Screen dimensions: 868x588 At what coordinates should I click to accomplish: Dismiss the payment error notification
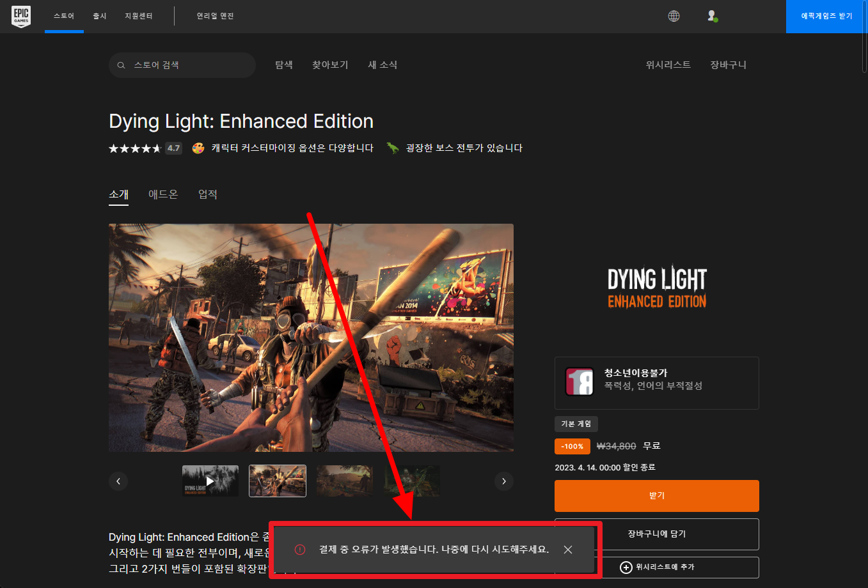[x=567, y=550]
